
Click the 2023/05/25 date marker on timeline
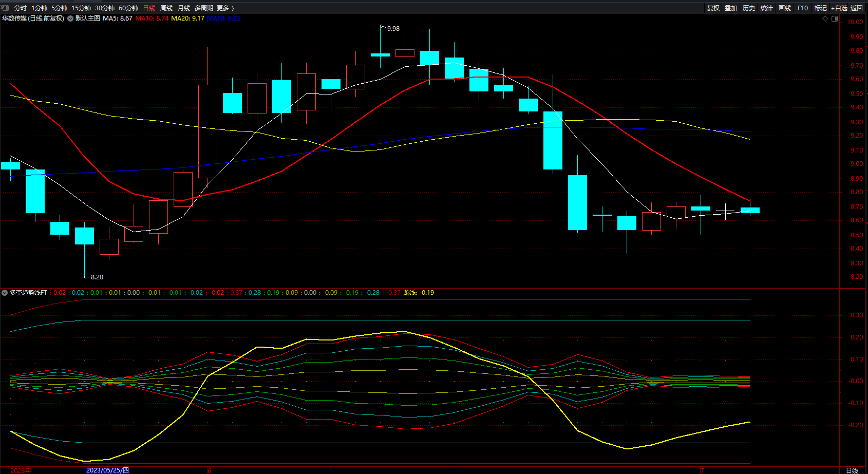pos(107,470)
